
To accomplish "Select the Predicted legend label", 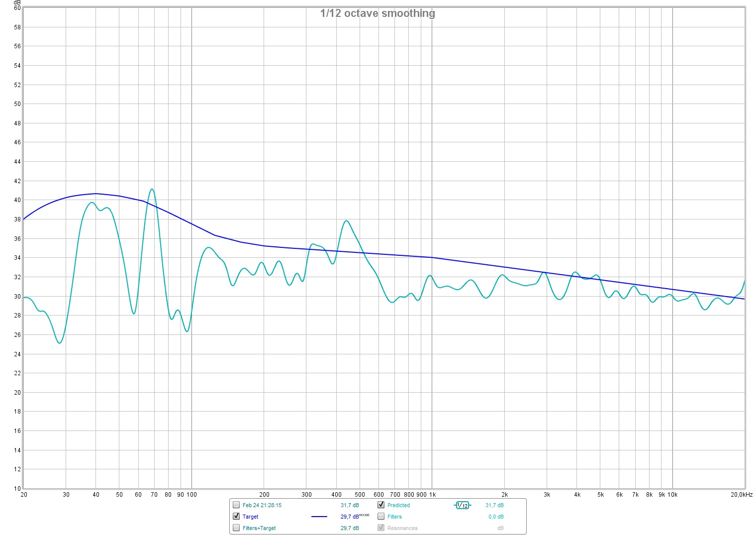I will click(x=398, y=505).
